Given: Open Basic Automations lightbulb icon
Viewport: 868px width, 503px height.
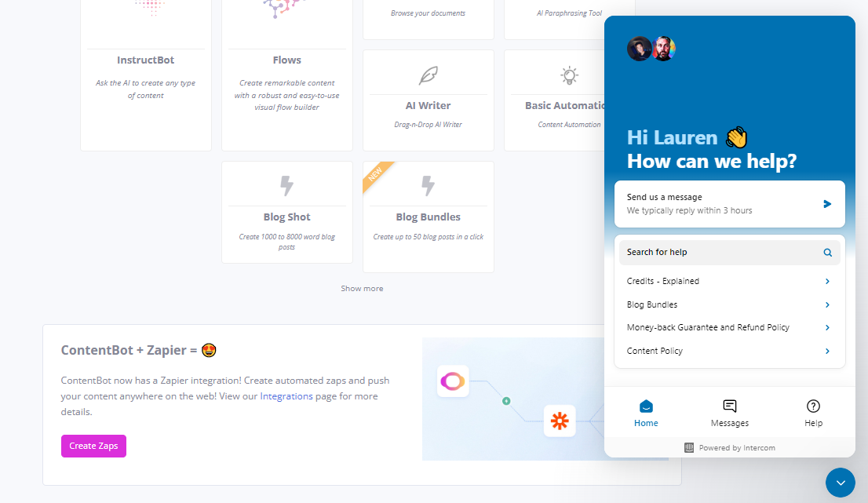Looking at the screenshot, I should click(569, 75).
